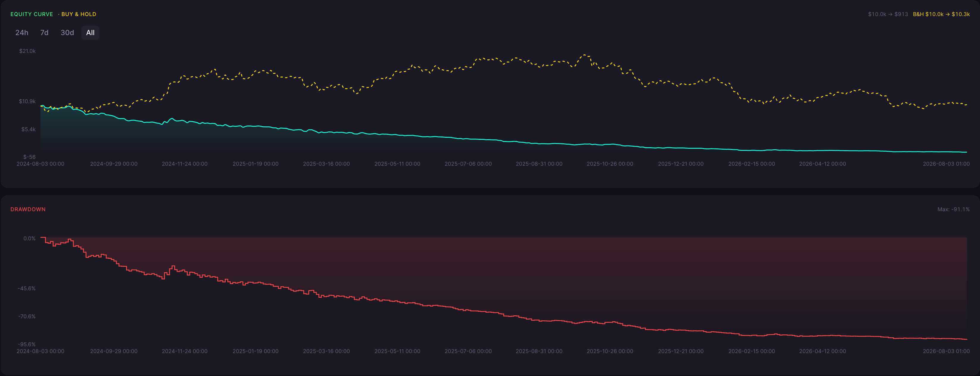Screen dimensions: 980x376
Task: Click 2024-09-29 00:00 on the equity chart axis
Action: point(114,164)
